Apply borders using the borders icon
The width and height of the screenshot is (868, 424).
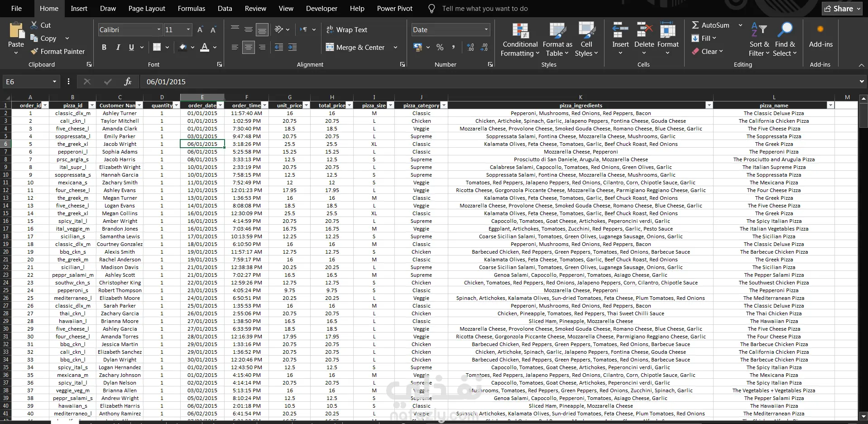point(157,47)
